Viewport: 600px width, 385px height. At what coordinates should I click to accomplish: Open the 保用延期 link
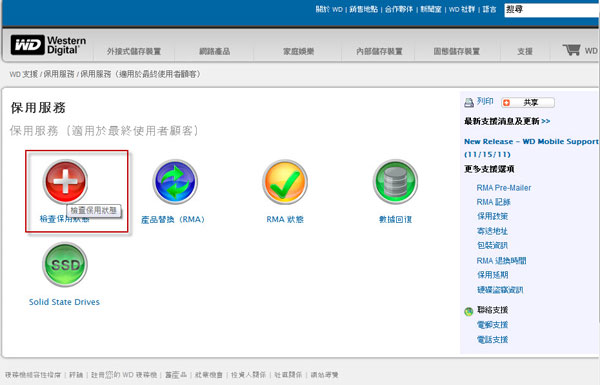pos(492,275)
